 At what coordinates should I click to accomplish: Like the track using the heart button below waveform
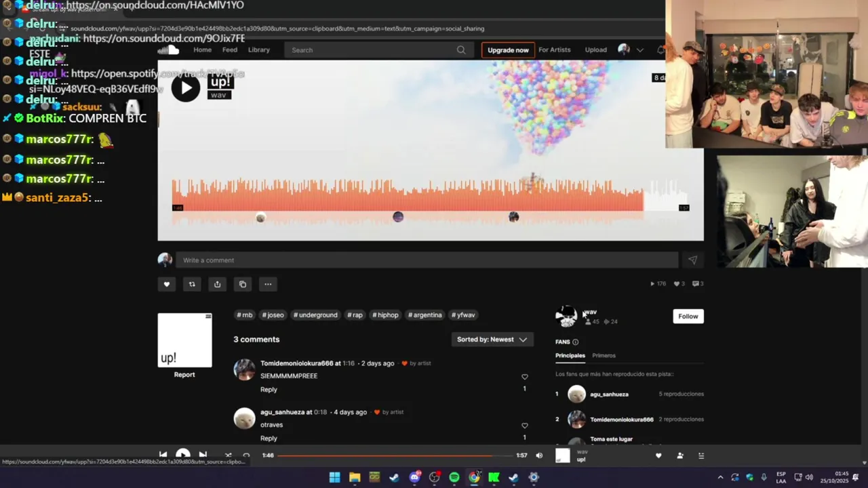coord(167,284)
